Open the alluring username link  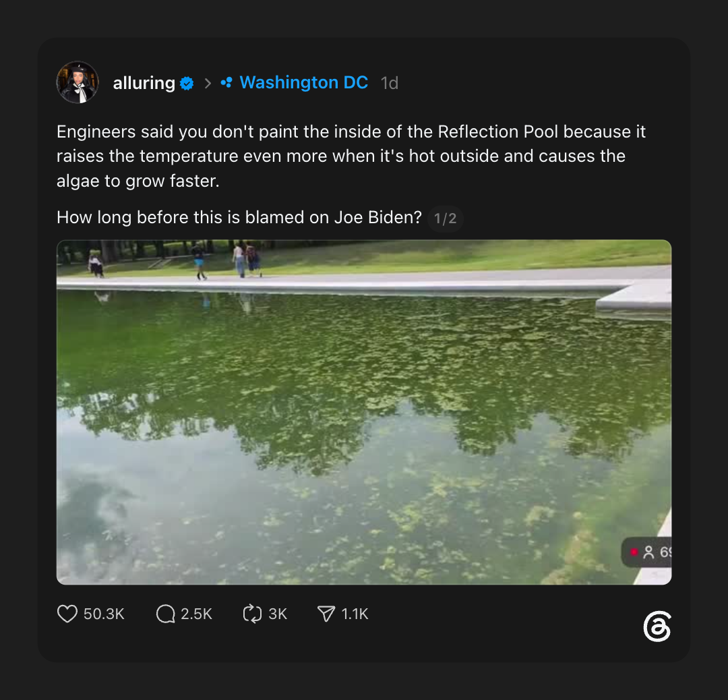click(144, 83)
